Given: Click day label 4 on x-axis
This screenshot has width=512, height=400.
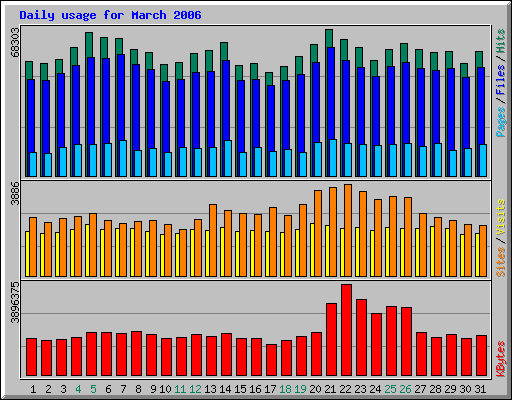Looking at the screenshot, I should 78,389.
